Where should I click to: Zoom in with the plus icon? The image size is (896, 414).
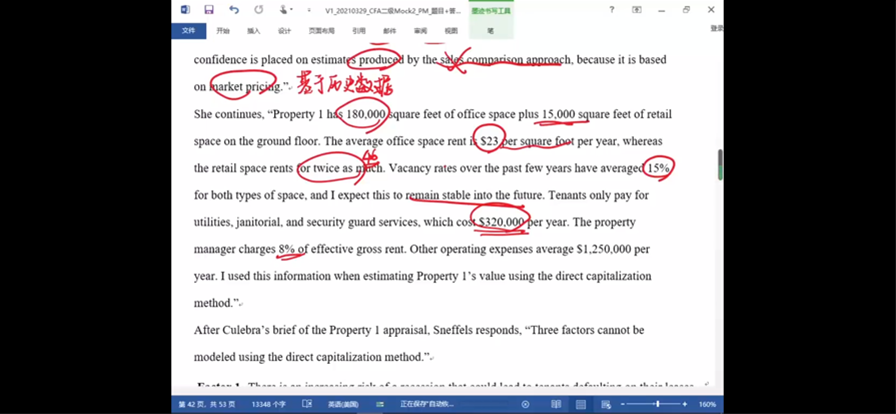[x=686, y=404]
